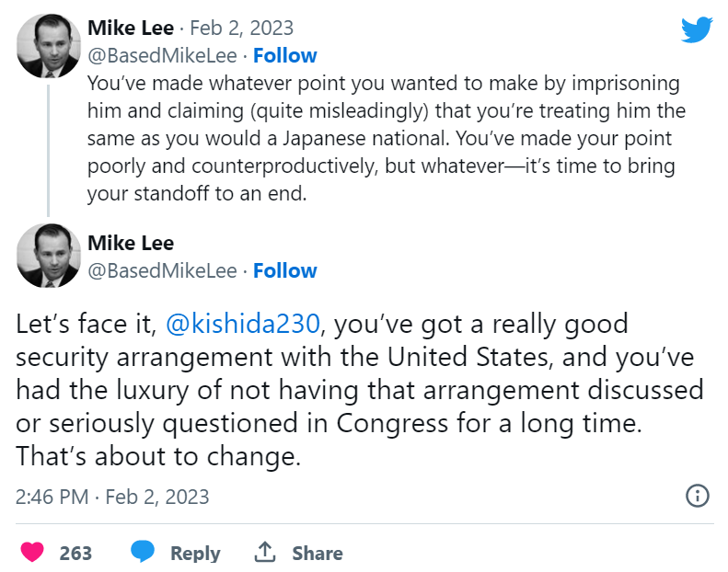Open the @BasedMikeLee handle in second tweet

pos(163,270)
